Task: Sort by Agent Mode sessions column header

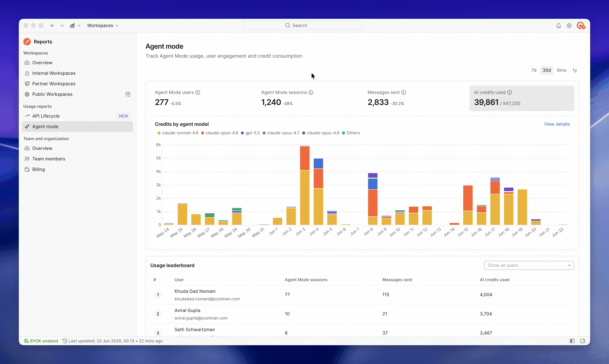Action: coord(306,280)
